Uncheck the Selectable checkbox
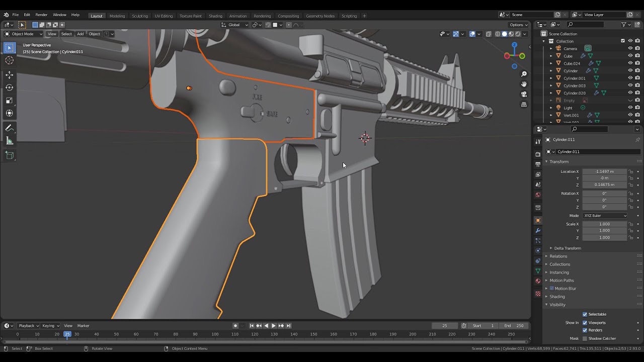 585,314
